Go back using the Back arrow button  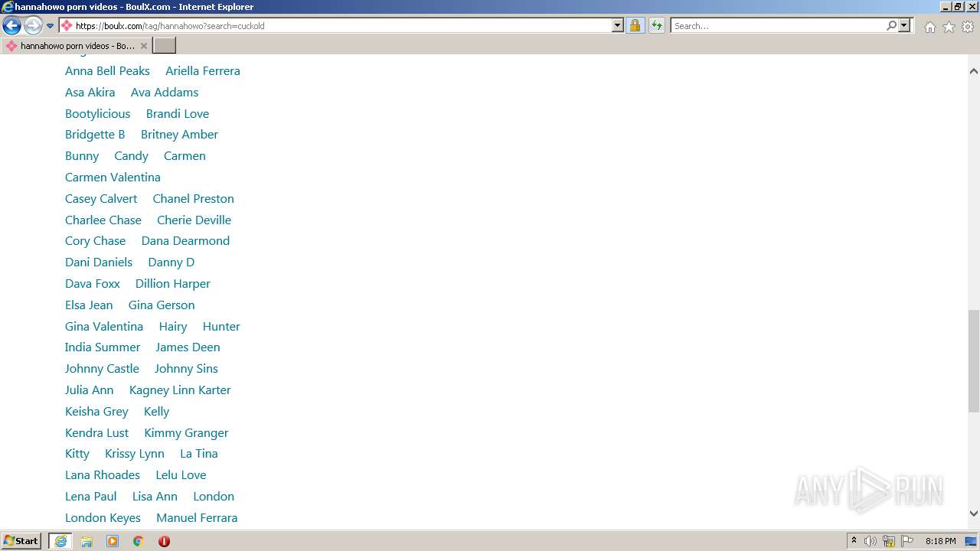pyautogui.click(x=11, y=25)
